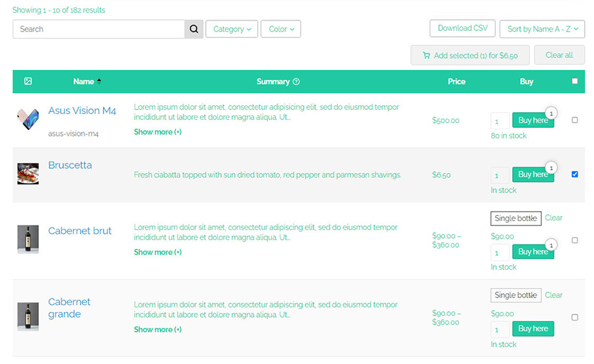This screenshot has width=594, height=364.
Task: Click the Bruscetta $6.50 price cell
Action: (442, 175)
